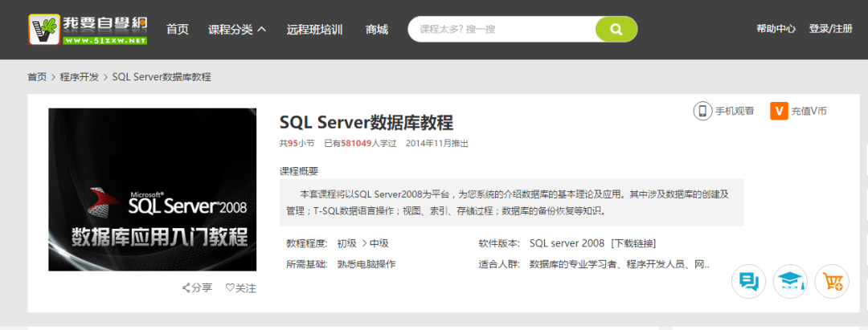Click the 已有581049人学过 learner count
This screenshot has width=868, height=330.
(360, 143)
